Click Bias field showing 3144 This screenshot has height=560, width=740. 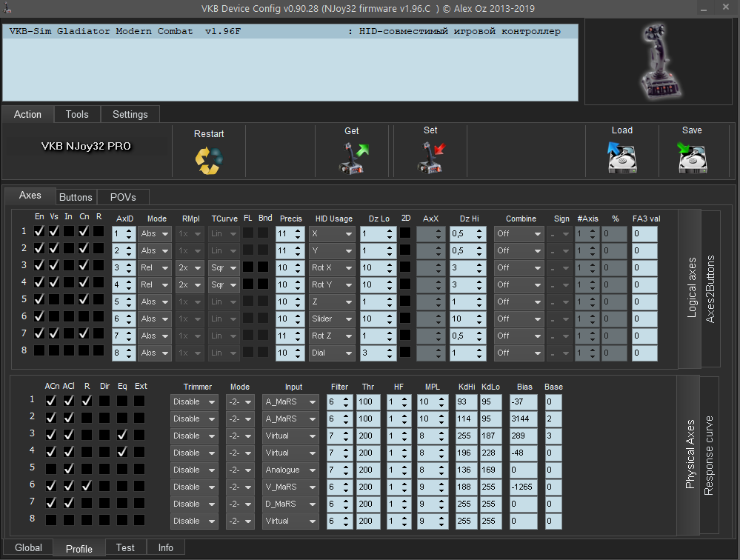524,419
